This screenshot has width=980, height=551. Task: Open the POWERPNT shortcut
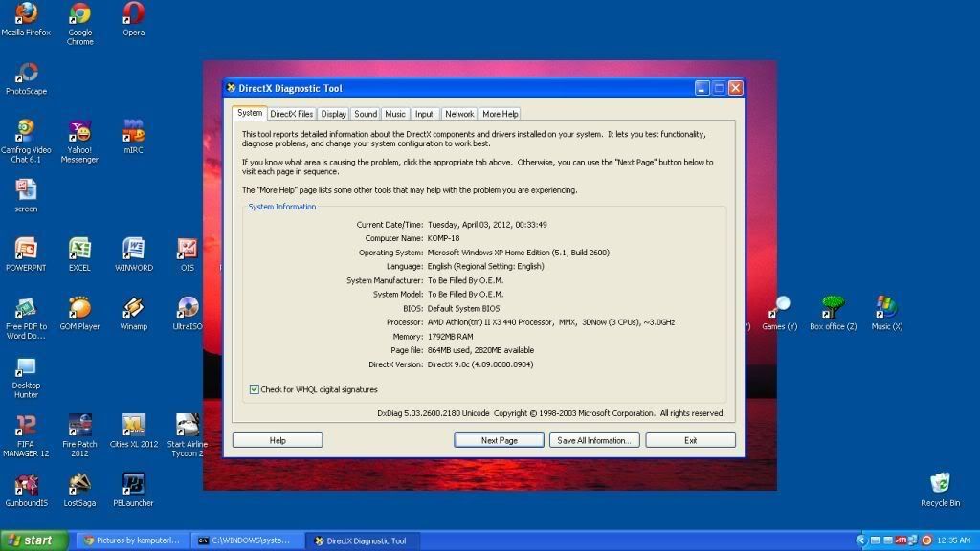[26, 254]
